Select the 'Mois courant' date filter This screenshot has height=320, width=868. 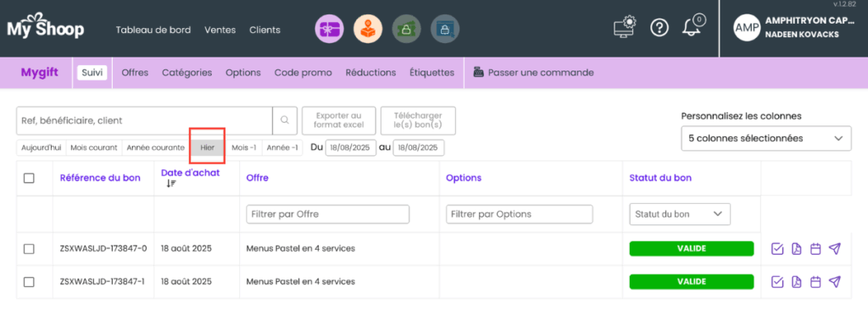[94, 148]
